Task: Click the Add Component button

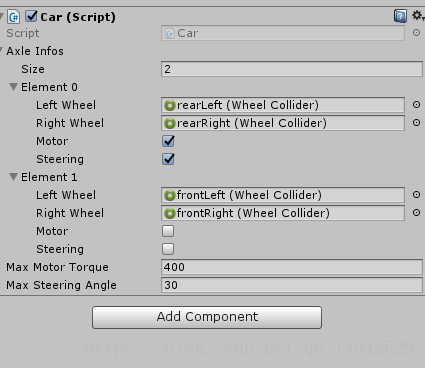Action: (x=207, y=317)
